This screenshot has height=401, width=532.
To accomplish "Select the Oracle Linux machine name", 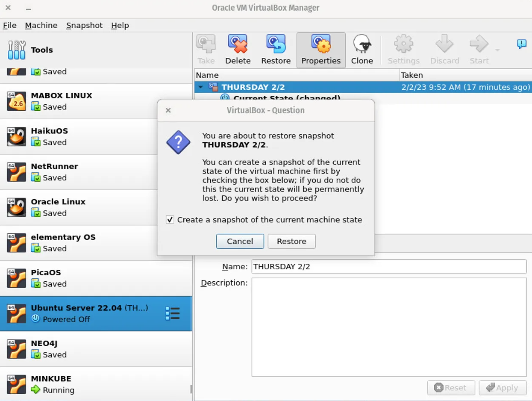I will (58, 202).
